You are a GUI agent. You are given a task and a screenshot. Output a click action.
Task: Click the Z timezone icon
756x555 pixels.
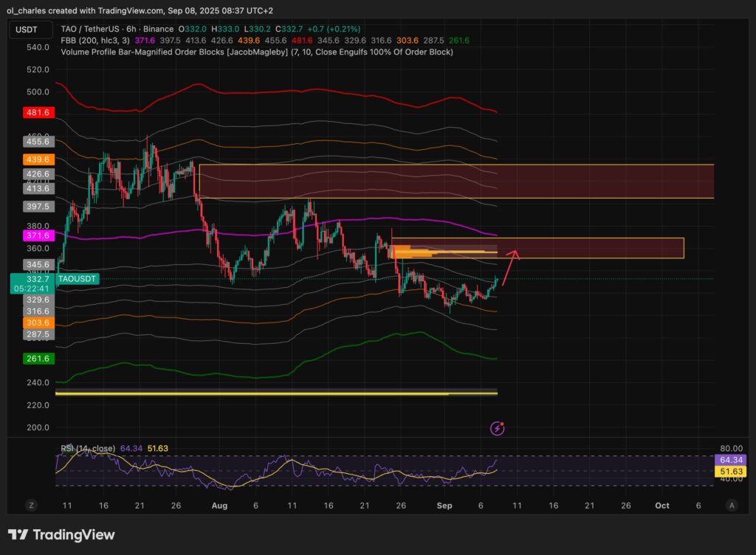tap(32, 506)
